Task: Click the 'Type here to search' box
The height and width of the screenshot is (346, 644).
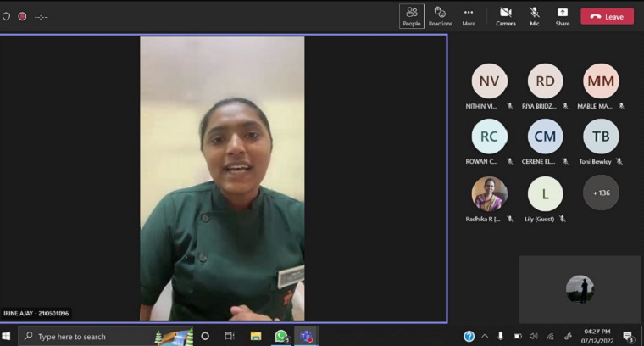Action: click(85, 337)
